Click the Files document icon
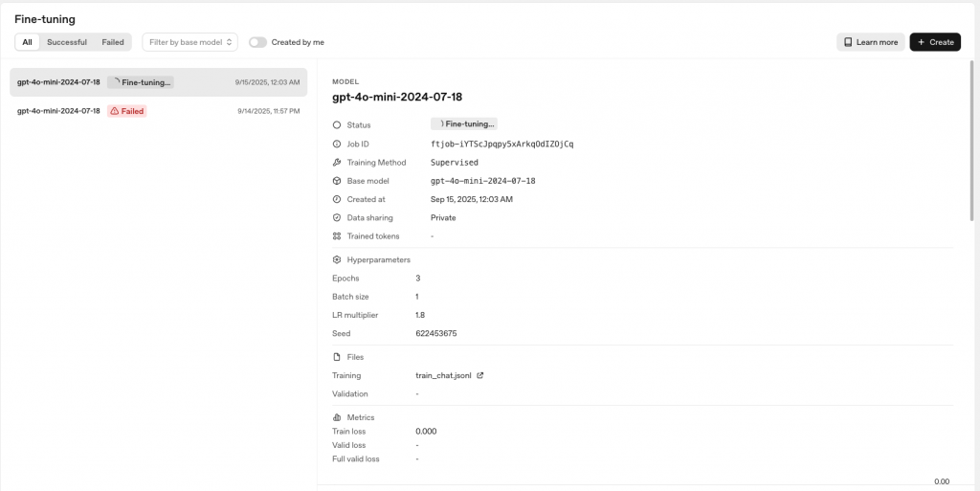The height and width of the screenshot is (491, 980). coord(337,357)
